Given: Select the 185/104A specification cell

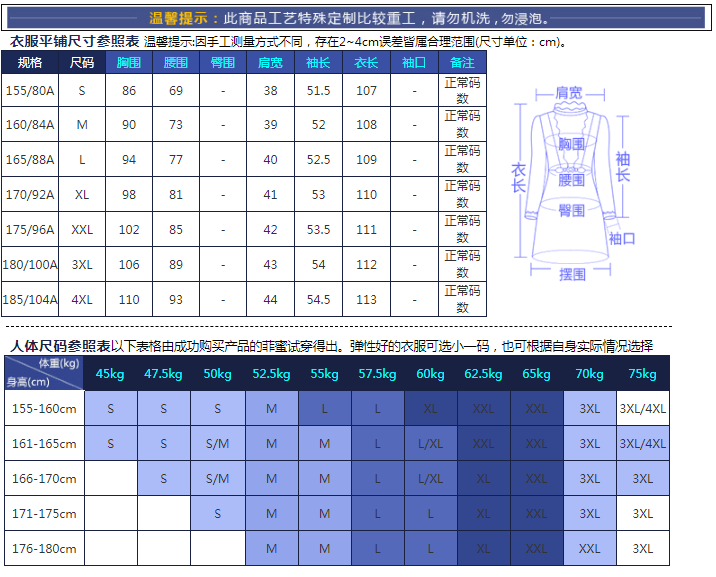Looking at the screenshot, I should pyautogui.click(x=30, y=300).
